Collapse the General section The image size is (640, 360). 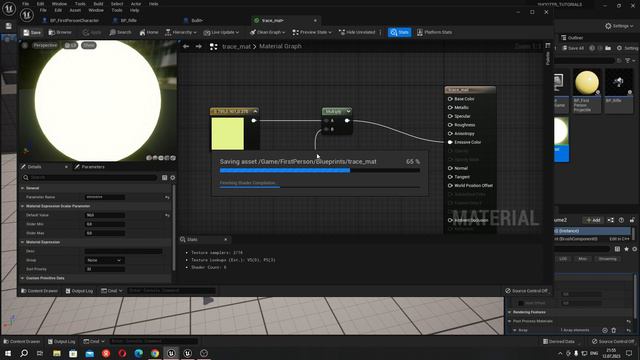22,188
